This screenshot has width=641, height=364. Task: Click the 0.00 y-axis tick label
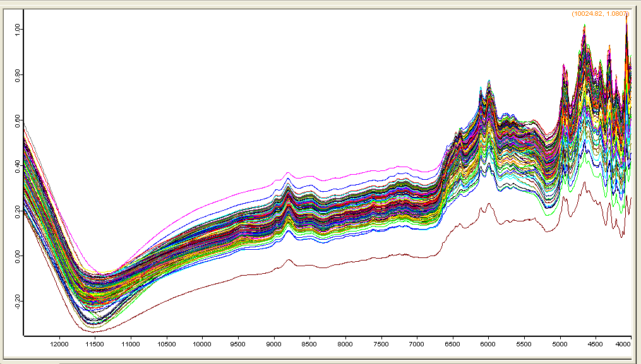tap(17, 255)
